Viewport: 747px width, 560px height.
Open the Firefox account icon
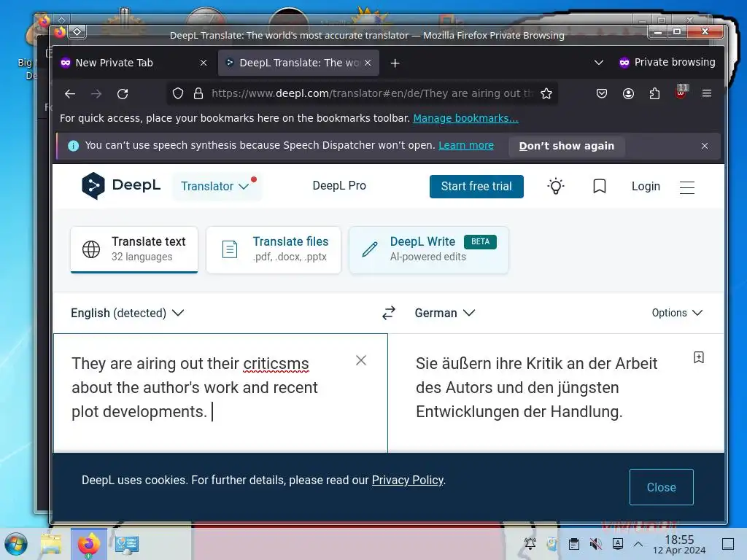tap(628, 93)
